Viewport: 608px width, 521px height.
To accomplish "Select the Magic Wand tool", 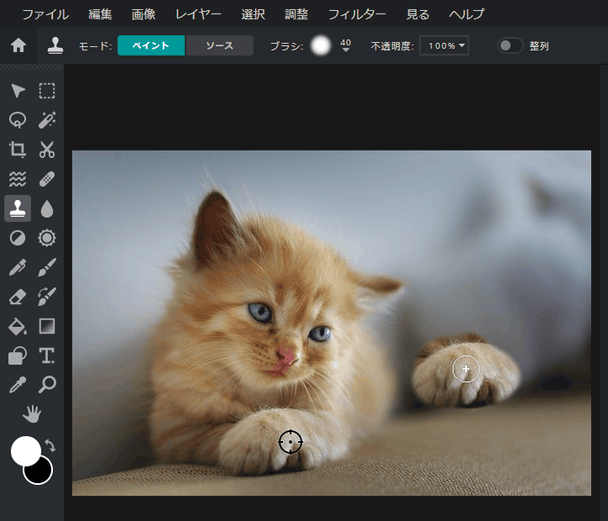I will 47,120.
